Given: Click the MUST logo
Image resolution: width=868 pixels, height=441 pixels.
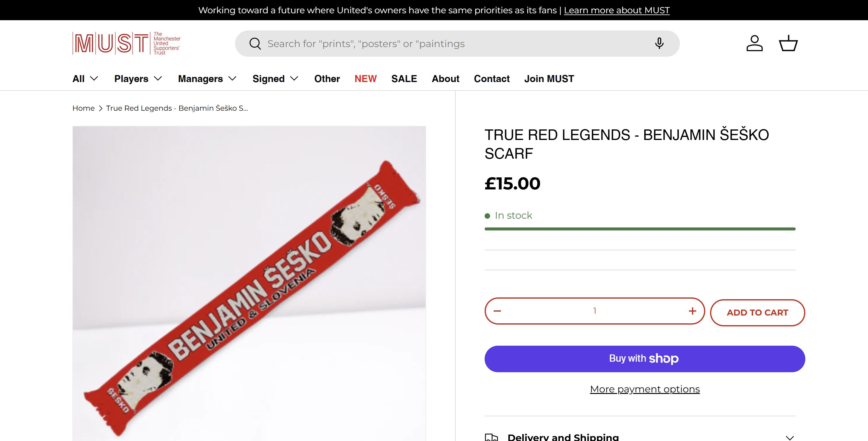Looking at the screenshot, I should [126, 43].
